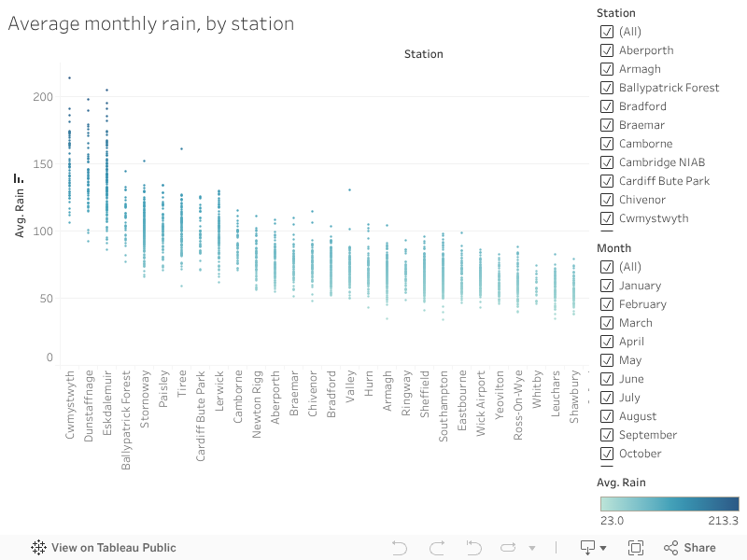Select the Ross-On-Wye axis label
The height and width of the screenshot is (560, 747).
(x=518, y=405)
